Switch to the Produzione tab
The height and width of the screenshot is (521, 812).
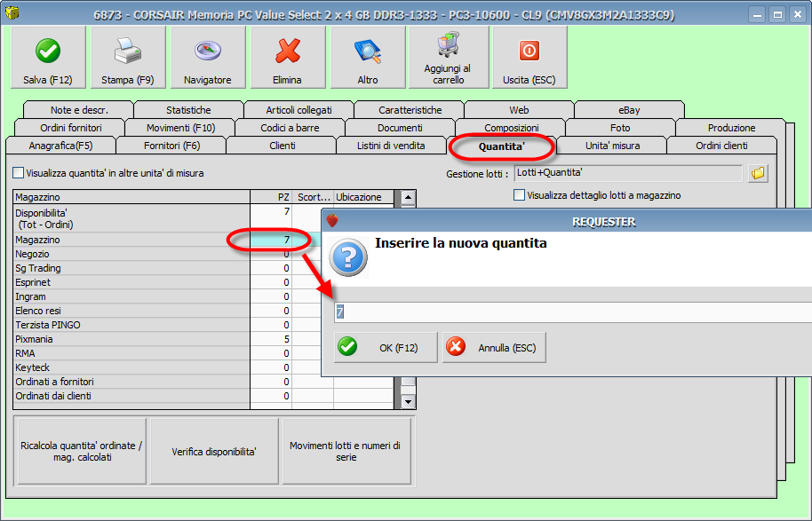(x=731, y=128)
